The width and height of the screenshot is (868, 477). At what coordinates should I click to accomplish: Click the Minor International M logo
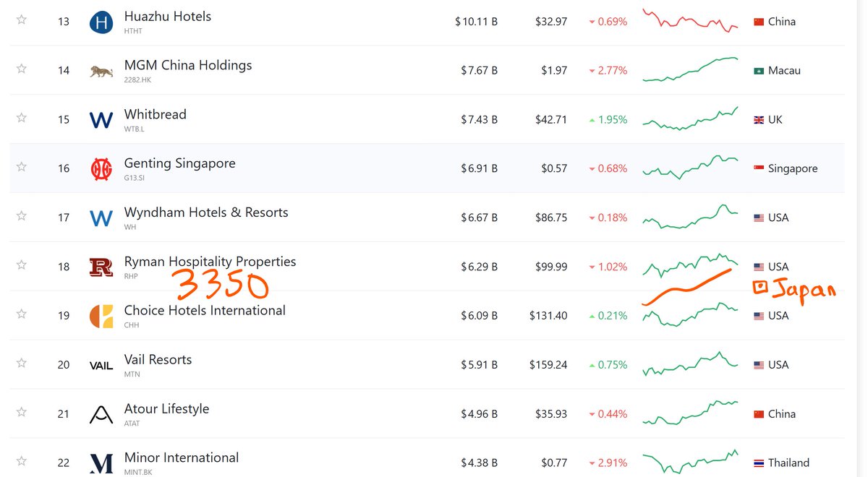tap(101, 463)
